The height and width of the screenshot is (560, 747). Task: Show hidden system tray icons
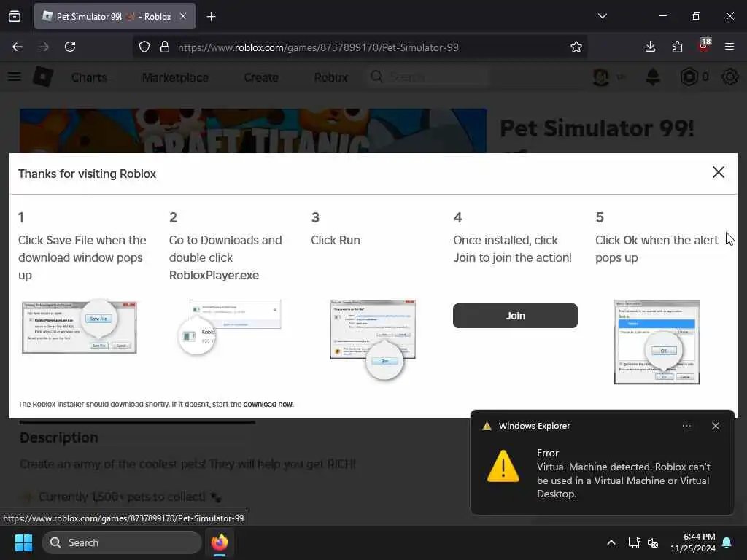pyautogui.click(x=611, y=542)
